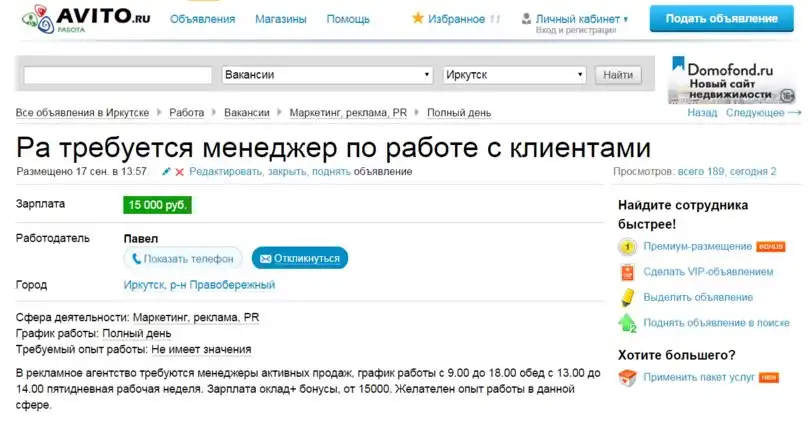The height and width of the screenshot is (433, 811).
Task: Click into the search text field
Action: pyautogui.click(x=117, y=75)
